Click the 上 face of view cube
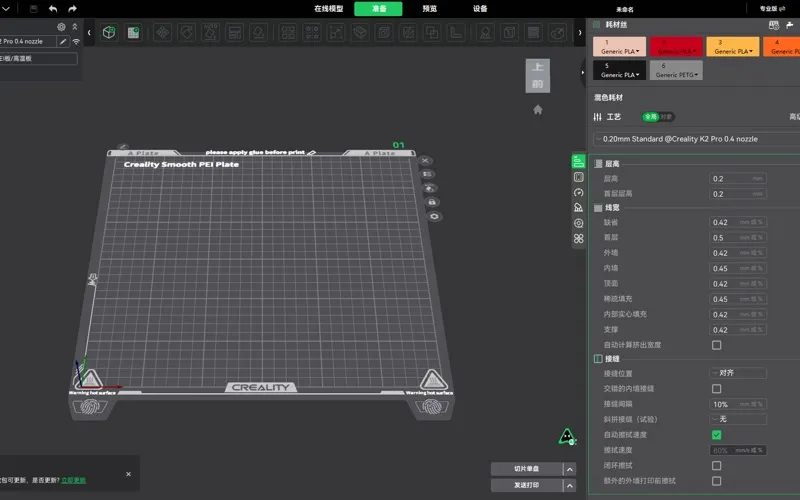Image resolution: width=800 pixels, height=500 pixels. pos(538,67)
